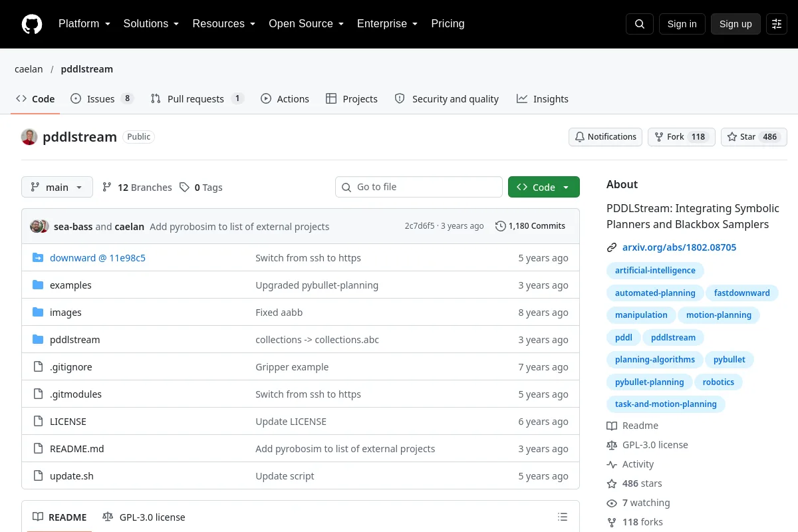Viewport: 798px width, 532px height.
Task: Open the commit history clock icon
Action: tap(500, 226)
